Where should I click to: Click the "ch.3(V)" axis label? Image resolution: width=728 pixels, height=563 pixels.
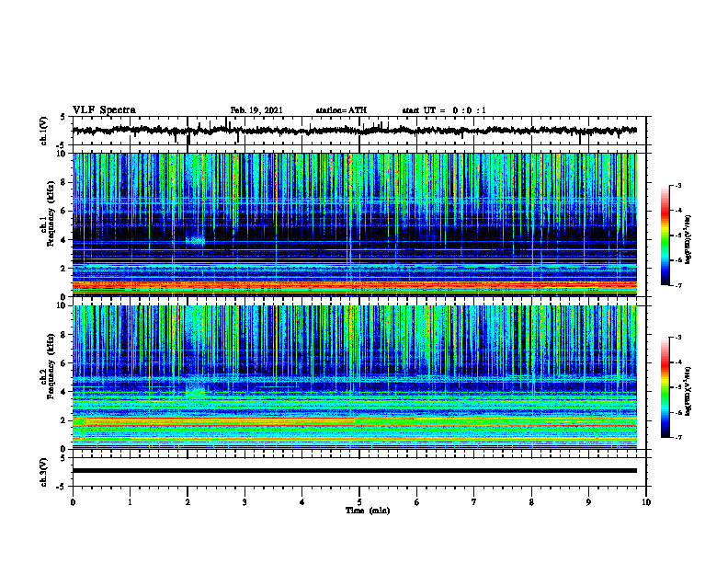pyautogui.click(x=43, y=473)
